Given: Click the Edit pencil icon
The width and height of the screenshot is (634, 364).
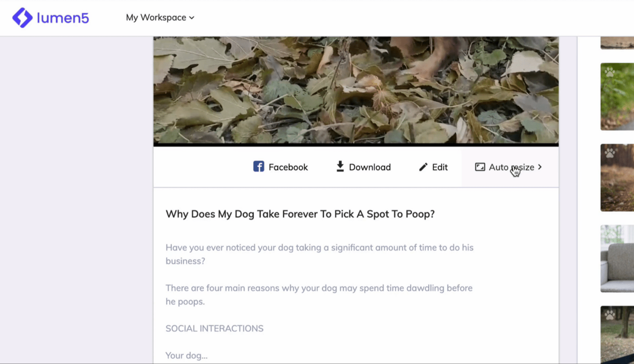Looking at the screenshot, I should [x=423, y=167].
